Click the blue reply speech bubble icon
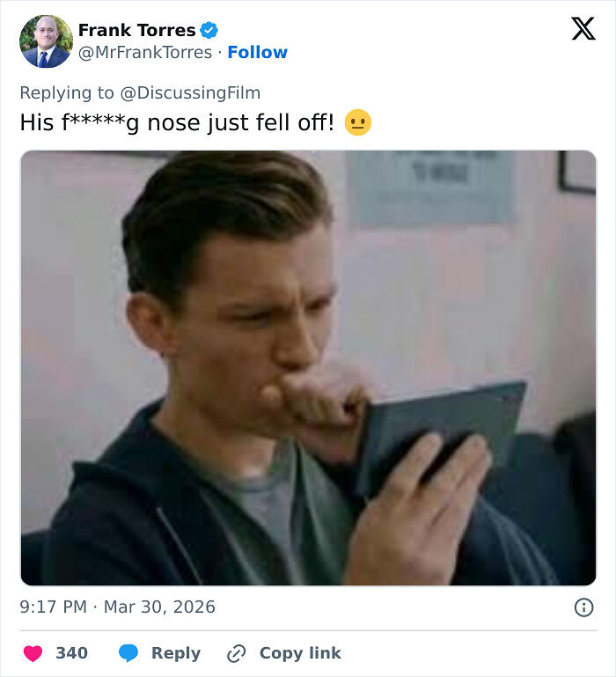The height and width of the screenshot is (677, 616). point(128,653)
